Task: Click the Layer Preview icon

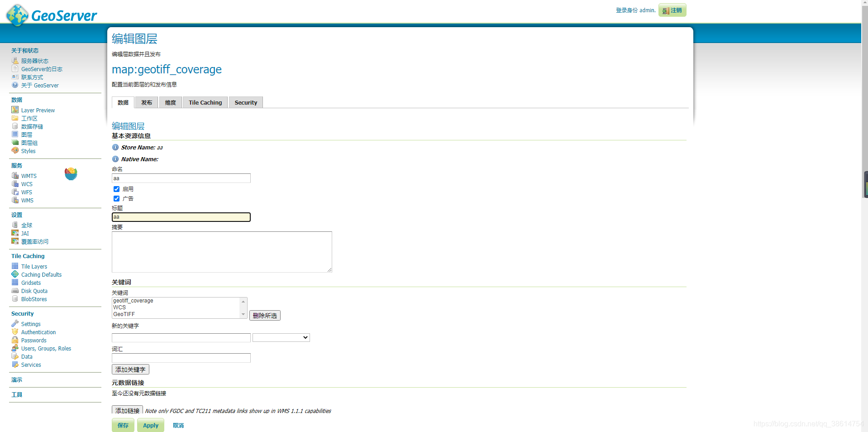Action: point(15,110)
